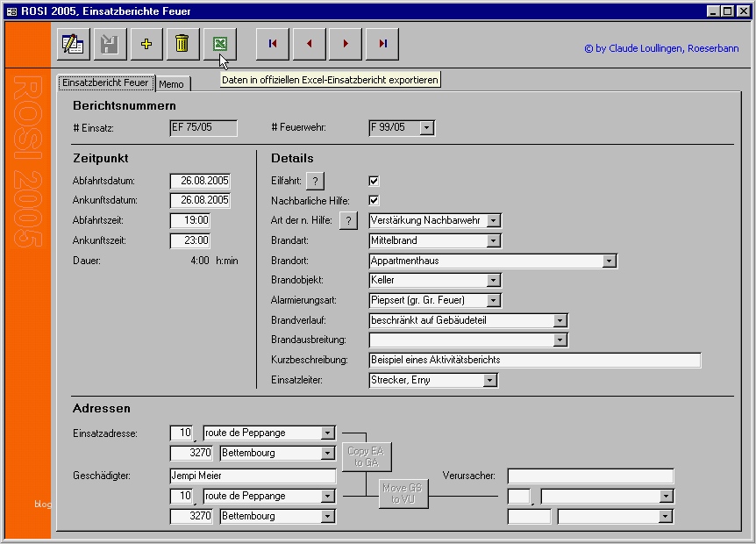756x544 pixels.
Task: Expand the empty Brandausbreitung dropdown
Action: coord(560,340)
